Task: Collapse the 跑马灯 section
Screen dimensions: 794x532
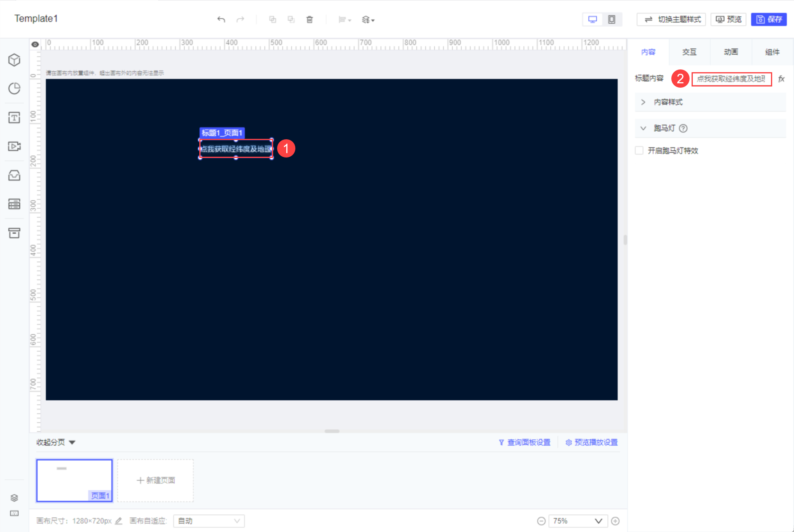Action: 644,128
